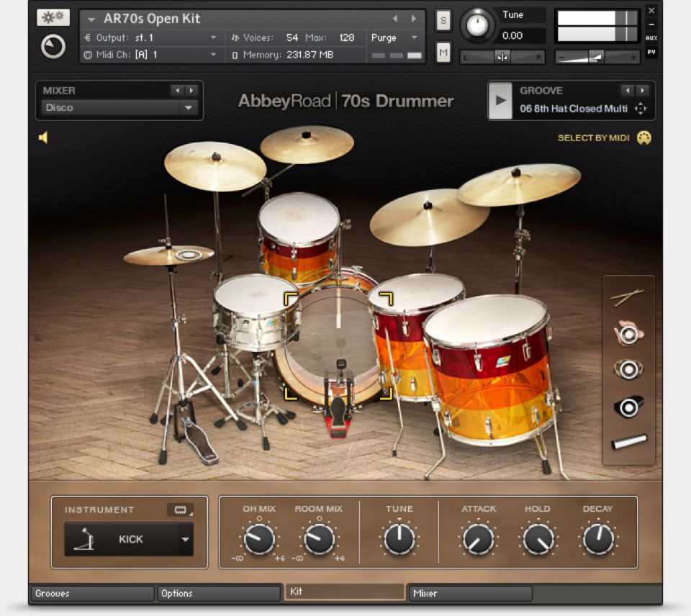Go to next groove with right arrow
Screen dimensions: 691x616
pos(642,91)
